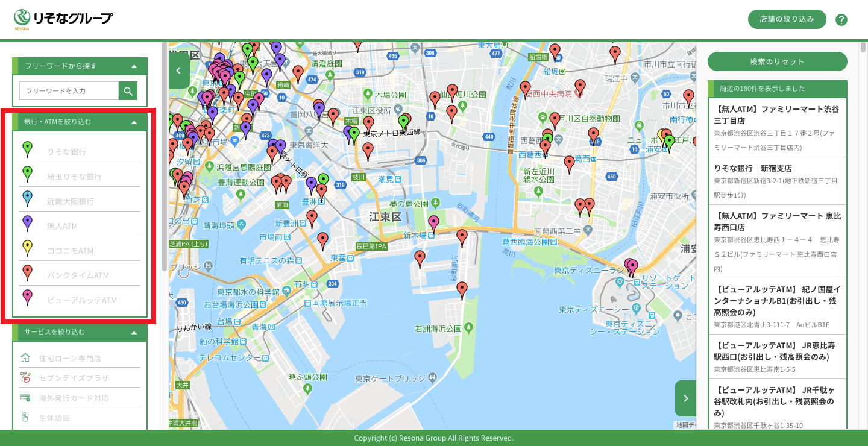Open the help question mark icon

841,20
